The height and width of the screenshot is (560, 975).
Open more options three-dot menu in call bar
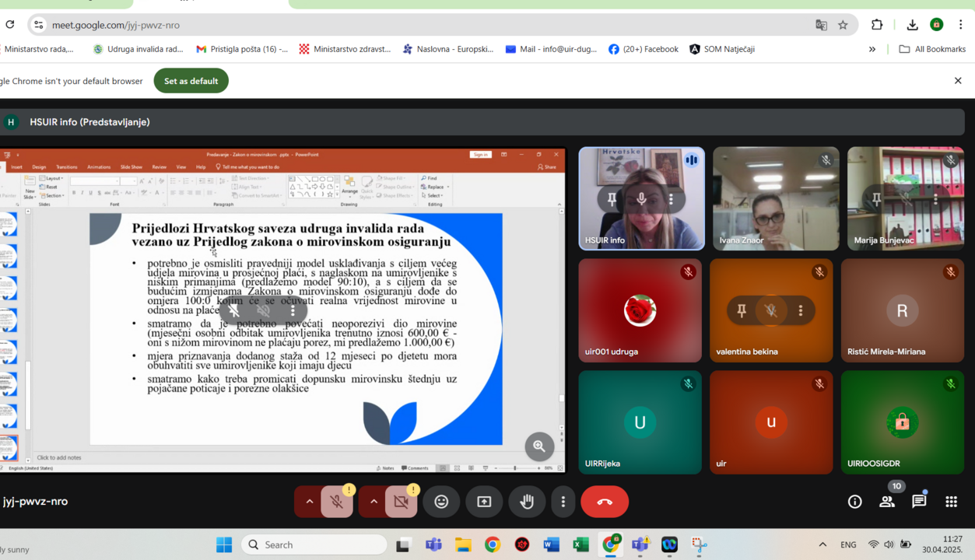point(563,502)
